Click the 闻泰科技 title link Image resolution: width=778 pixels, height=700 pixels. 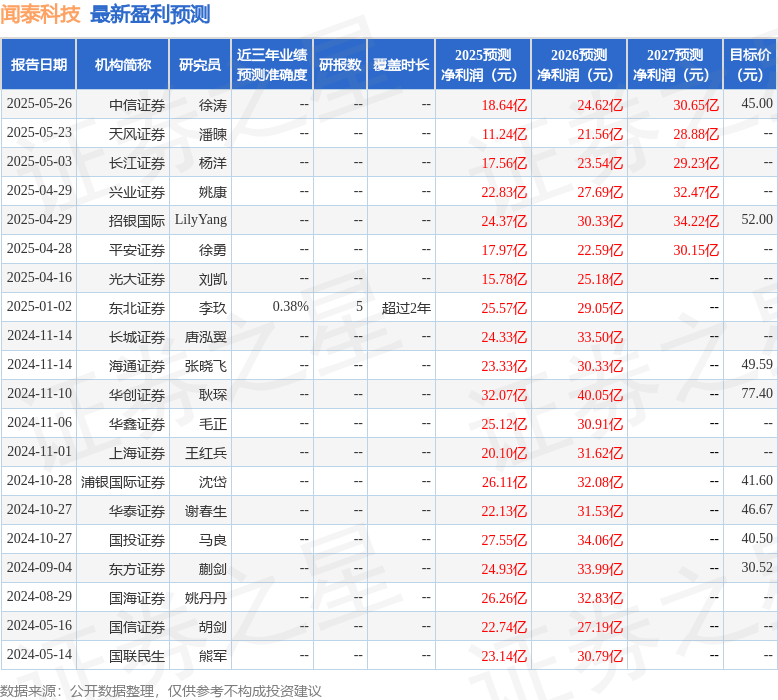tap(41, 14)
